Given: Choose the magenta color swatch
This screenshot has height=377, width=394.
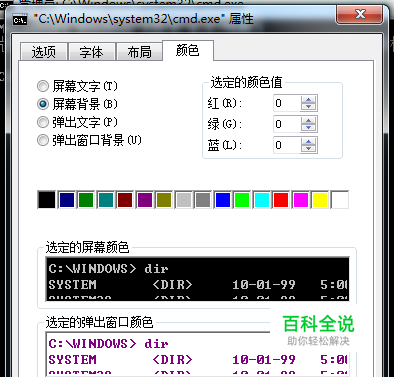Looking at the screenshot, I should pos(301,200).
